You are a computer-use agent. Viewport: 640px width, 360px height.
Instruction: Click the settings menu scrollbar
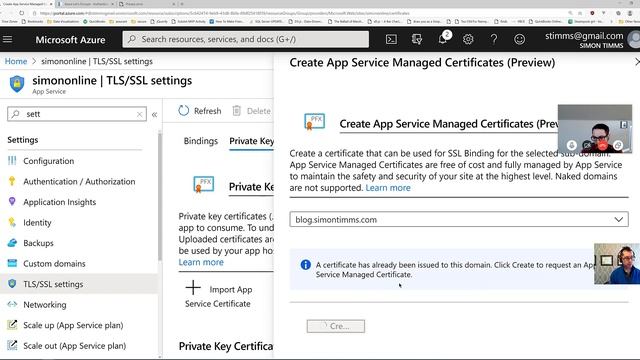click(160, 196)
